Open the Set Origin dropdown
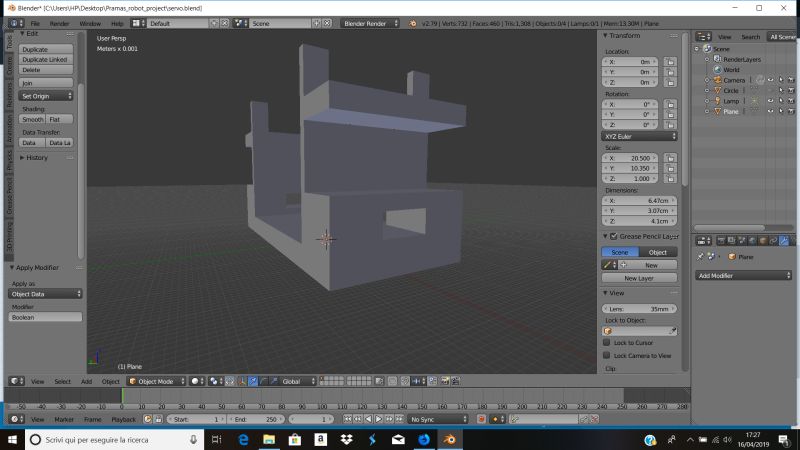The image size is (800, 450). coord(46,96)
